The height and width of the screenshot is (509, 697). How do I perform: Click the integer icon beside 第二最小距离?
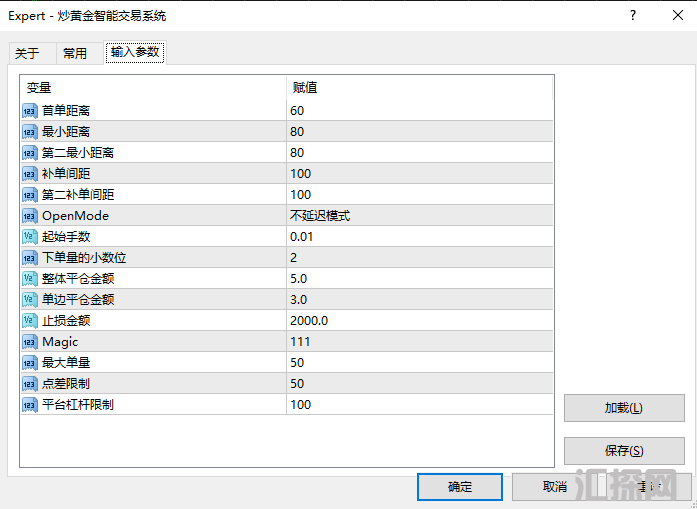click(30, 153)
